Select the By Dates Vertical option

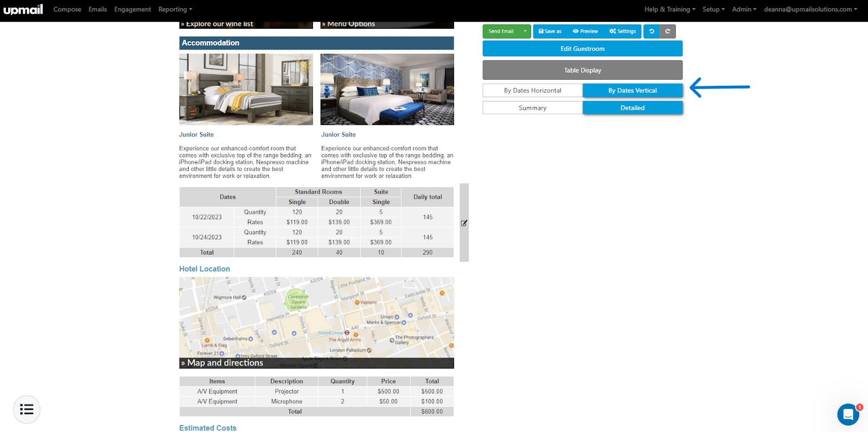633,91
